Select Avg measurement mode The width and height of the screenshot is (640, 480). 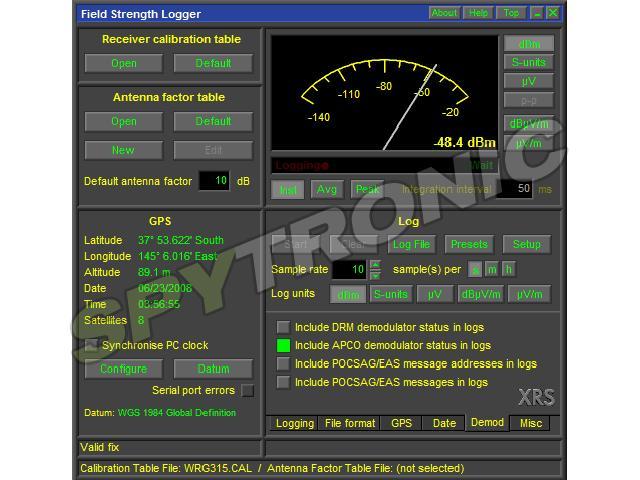tap(327, 190)
